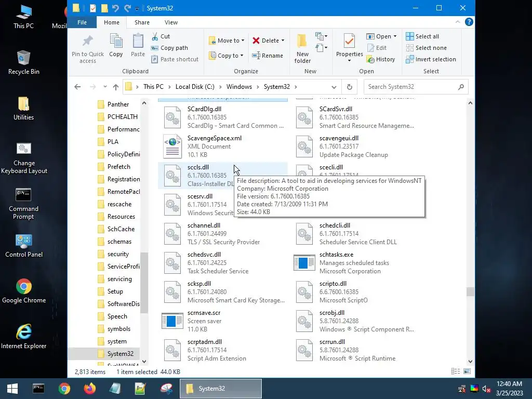Viewport: 532px width, 399px height.
Task: Launch Google Chrome from taskbar
Action: (64, 389)
